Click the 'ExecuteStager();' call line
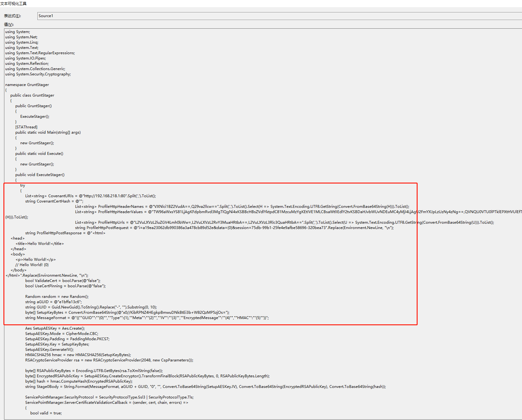 tap(35, 117)
